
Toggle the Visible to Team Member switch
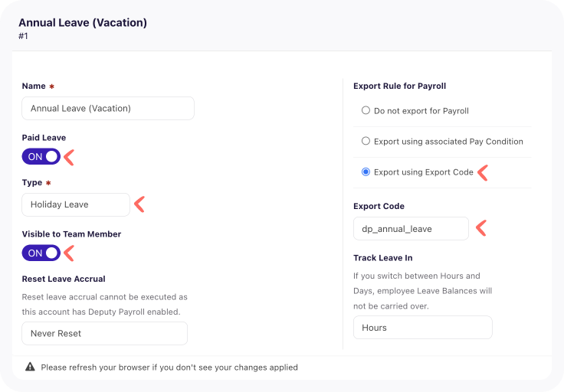[x=41, y=253]
